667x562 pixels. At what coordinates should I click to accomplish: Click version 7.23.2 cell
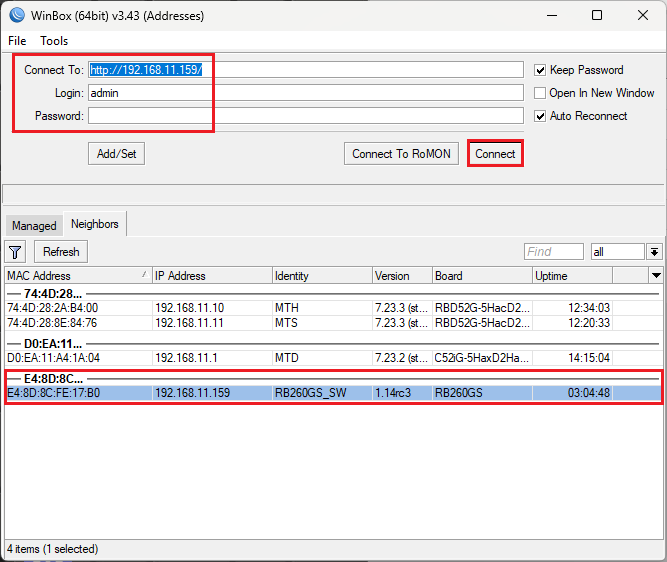pyautogui.click(x=401, y=358)
